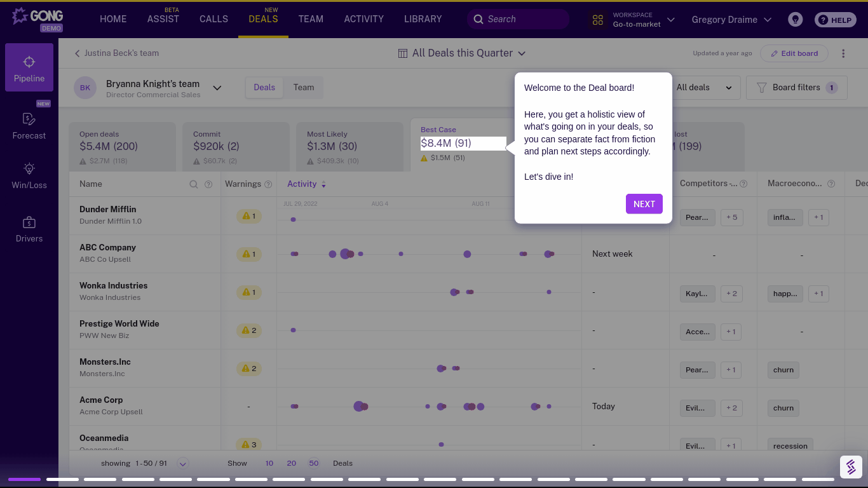Viewport: 868px width, 488px height.
Task: Click the Edit board button
Action: click(x=794, y=53)
